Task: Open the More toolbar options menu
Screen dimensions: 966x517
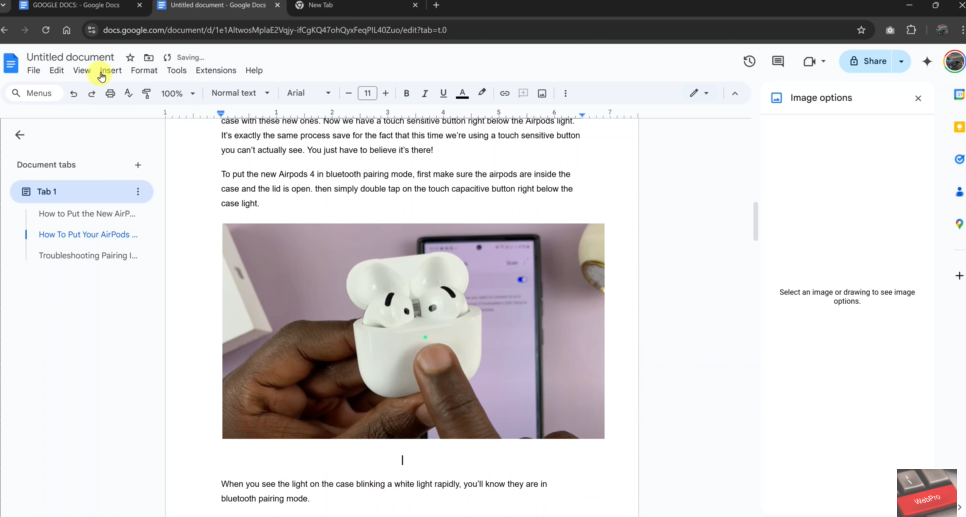Action: (x=566, y=94)
